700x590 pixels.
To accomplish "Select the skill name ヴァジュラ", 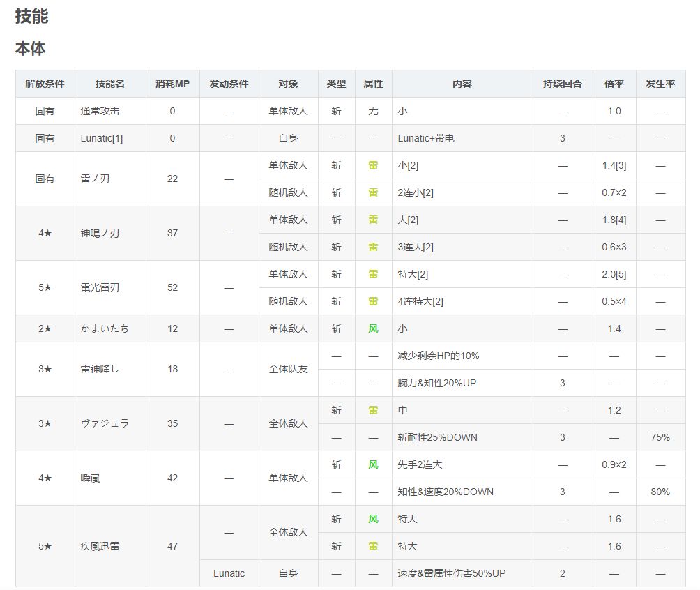I will [x=105, y=424].
